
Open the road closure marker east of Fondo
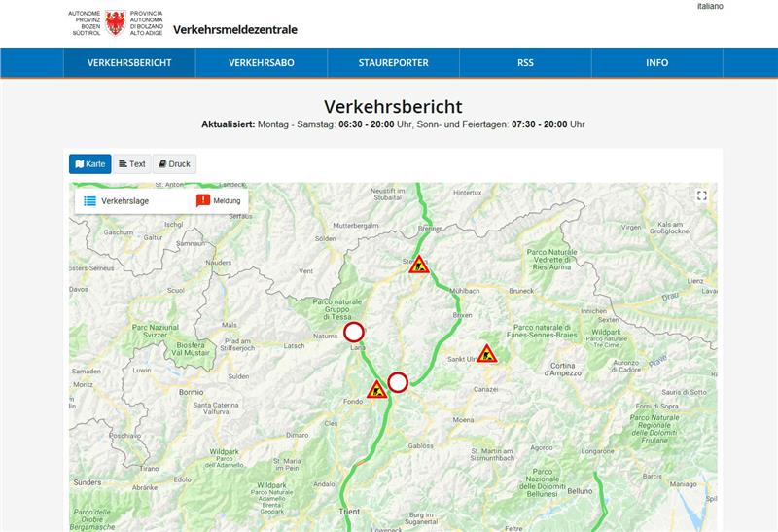coord(398,382)
